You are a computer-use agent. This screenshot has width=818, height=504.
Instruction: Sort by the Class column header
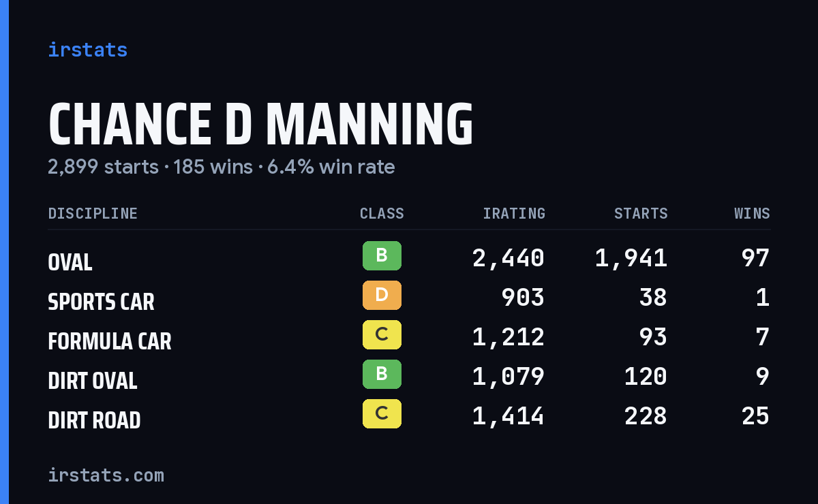382,214
